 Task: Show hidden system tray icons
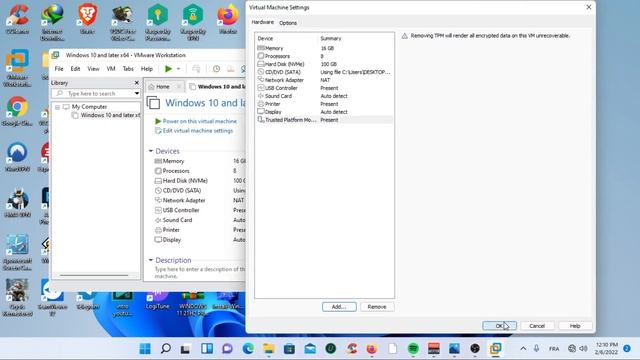point(523,349)
